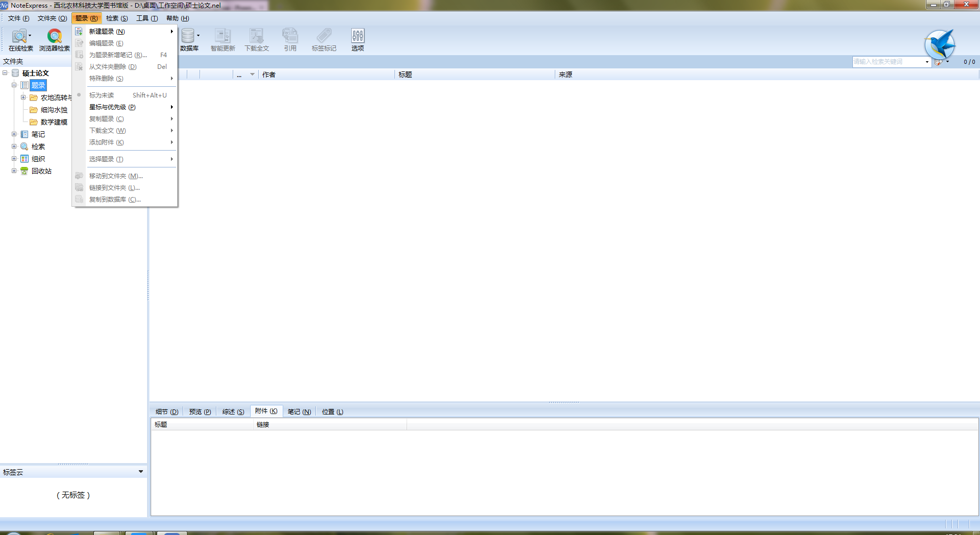Click the 智能更新 smart update icon
This screenshot has width=980, height=535.
pyautogui.click(x=223, y=40)
